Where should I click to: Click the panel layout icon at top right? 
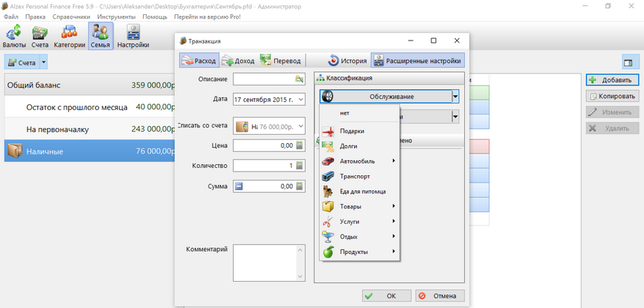(x=627, y=63)
